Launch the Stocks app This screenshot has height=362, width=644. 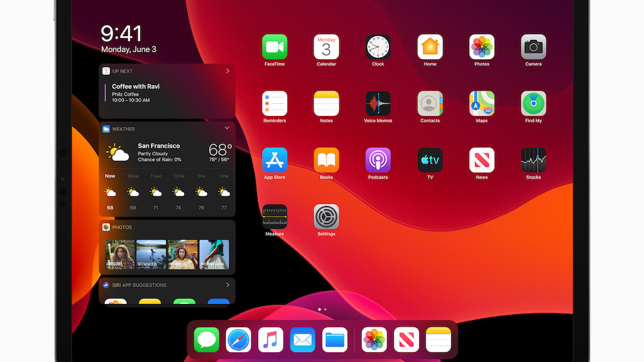[533, 160]
